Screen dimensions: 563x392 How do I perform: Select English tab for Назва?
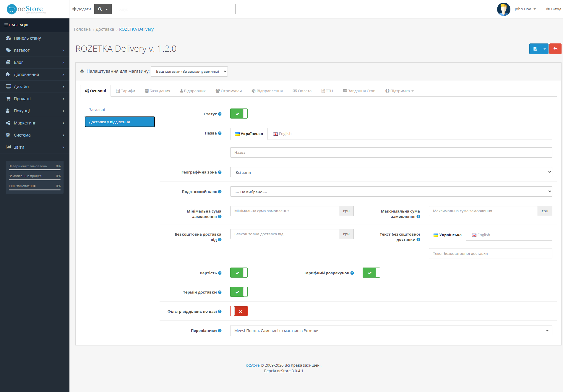pos(282,134)
